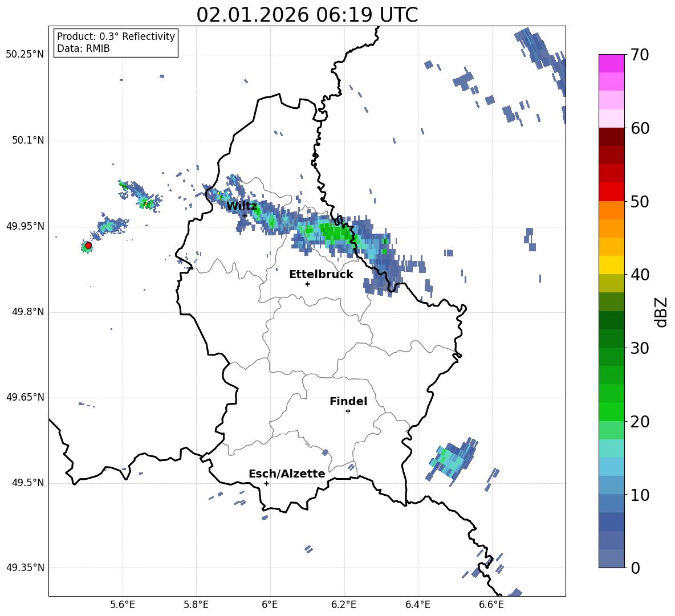The height and width of the screenshot is (616, 675).
Task: Click the 6°E longitude label
Action: click(x=270, y=605)
